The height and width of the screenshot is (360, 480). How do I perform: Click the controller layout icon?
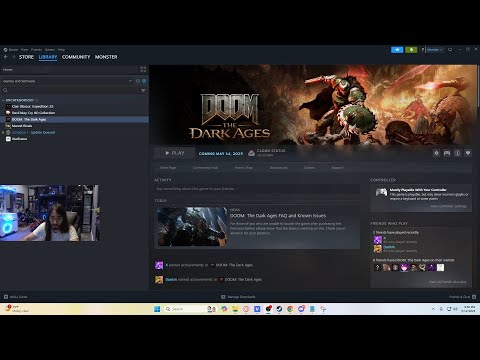pos(447,153)
